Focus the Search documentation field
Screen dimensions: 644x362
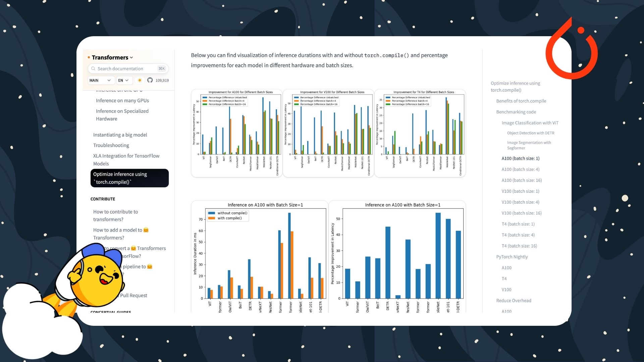128,69
